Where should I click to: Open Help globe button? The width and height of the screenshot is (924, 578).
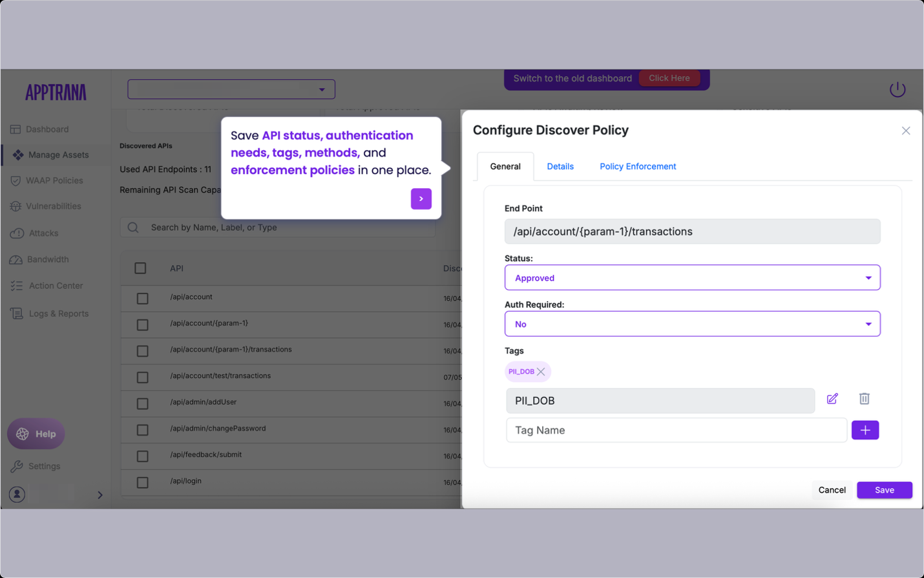[x=36, y=434]
